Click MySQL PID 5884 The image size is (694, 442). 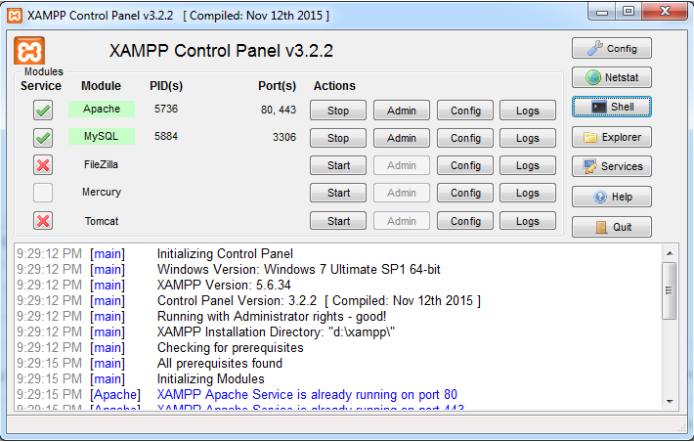pos(166,136)
